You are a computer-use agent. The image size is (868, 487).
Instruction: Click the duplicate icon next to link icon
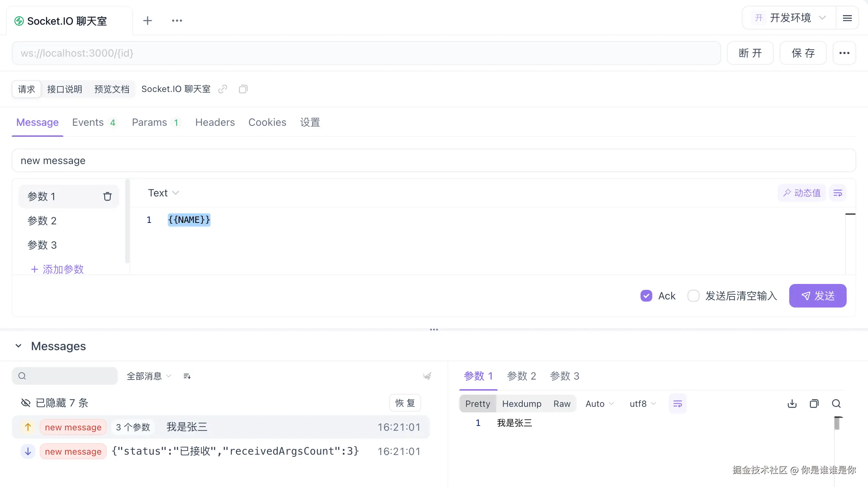243,89
